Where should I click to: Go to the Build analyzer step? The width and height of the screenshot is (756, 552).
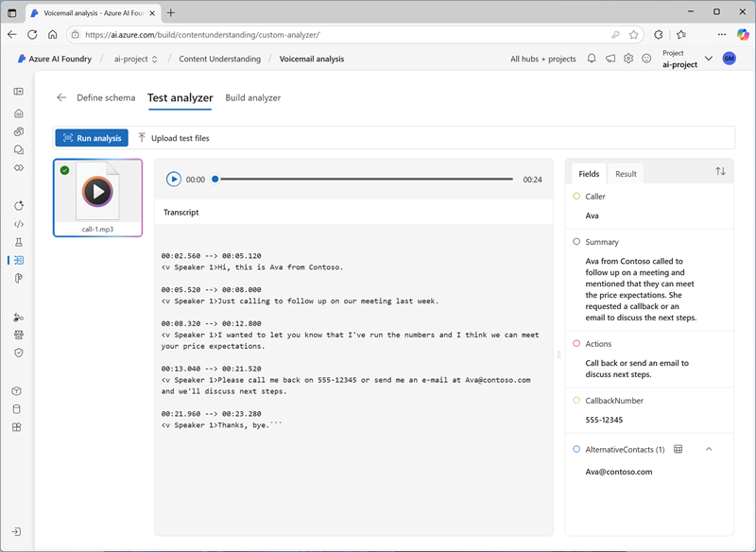[252, 97]
